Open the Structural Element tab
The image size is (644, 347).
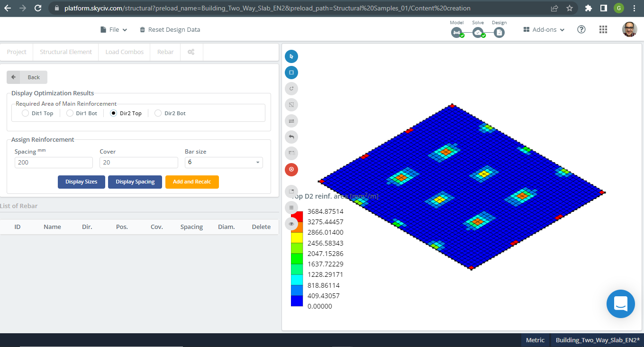tap(65, 52)
